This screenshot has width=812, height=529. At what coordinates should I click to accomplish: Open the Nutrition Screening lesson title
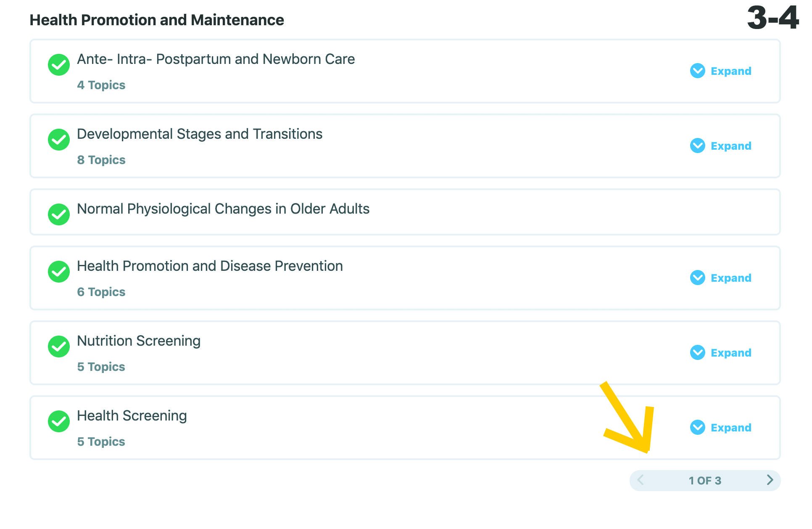coord(139,341)
